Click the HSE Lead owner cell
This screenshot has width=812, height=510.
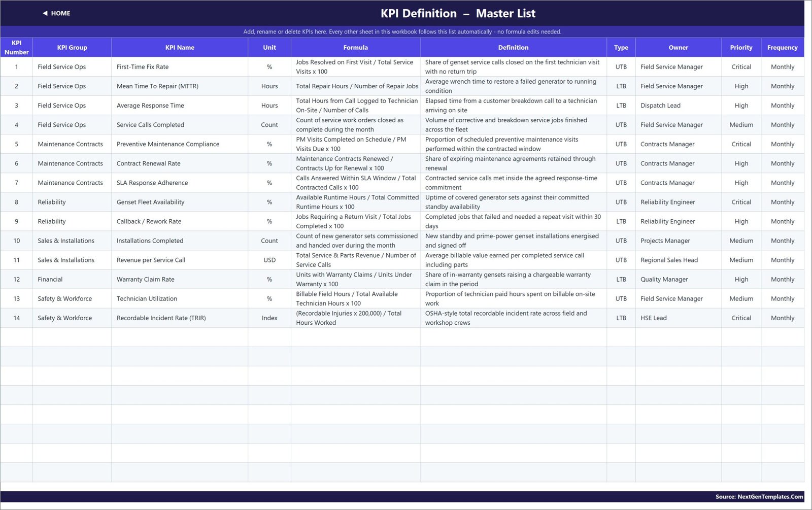tap(679, 318)
